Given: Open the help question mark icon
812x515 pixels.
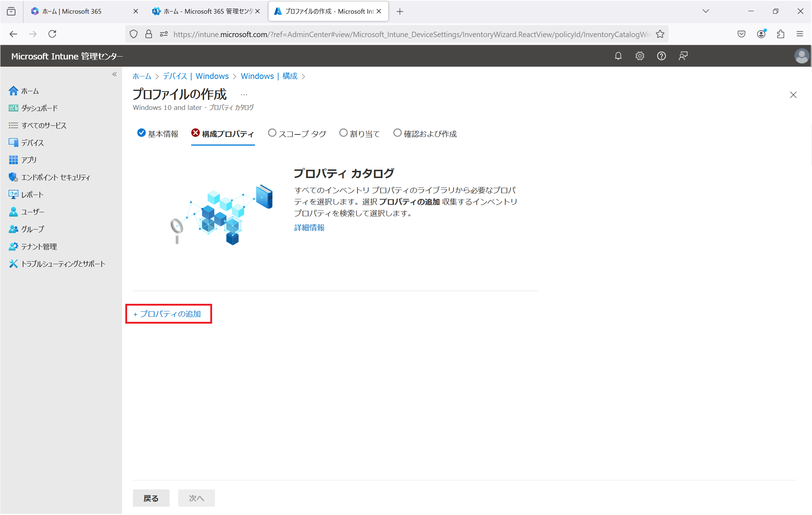Looking at the screenshot, I should point(661,56).
